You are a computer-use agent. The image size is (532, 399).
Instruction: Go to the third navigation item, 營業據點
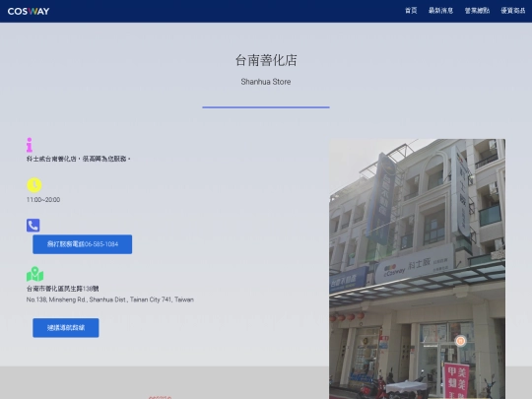click(x=477, y=11)
